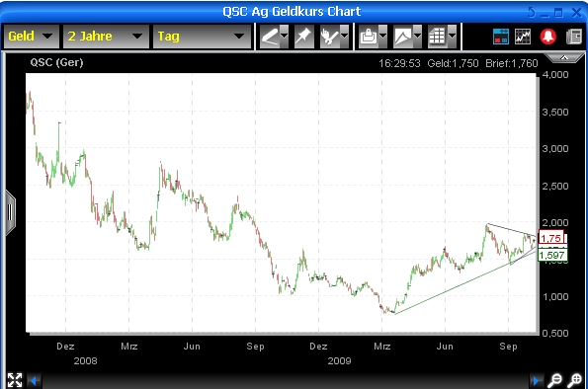Click the Geld:1,750 quote text

click(x=453, y=63)
